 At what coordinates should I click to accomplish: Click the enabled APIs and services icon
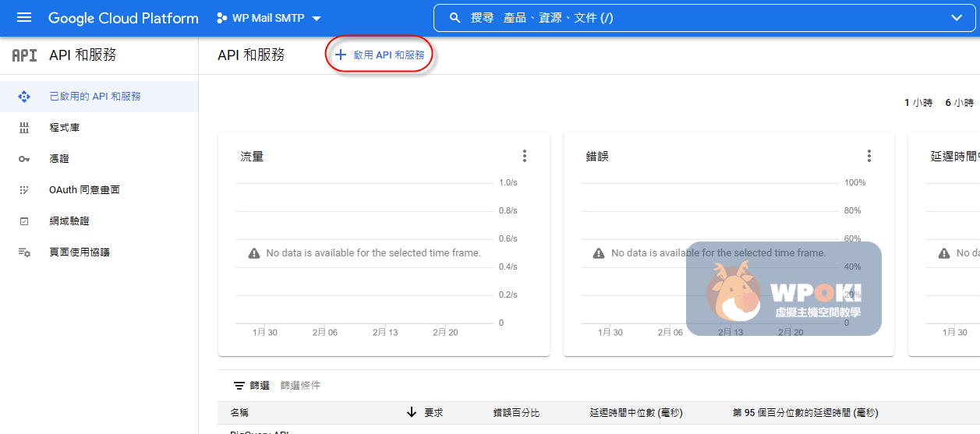click(x=24, y=97)
